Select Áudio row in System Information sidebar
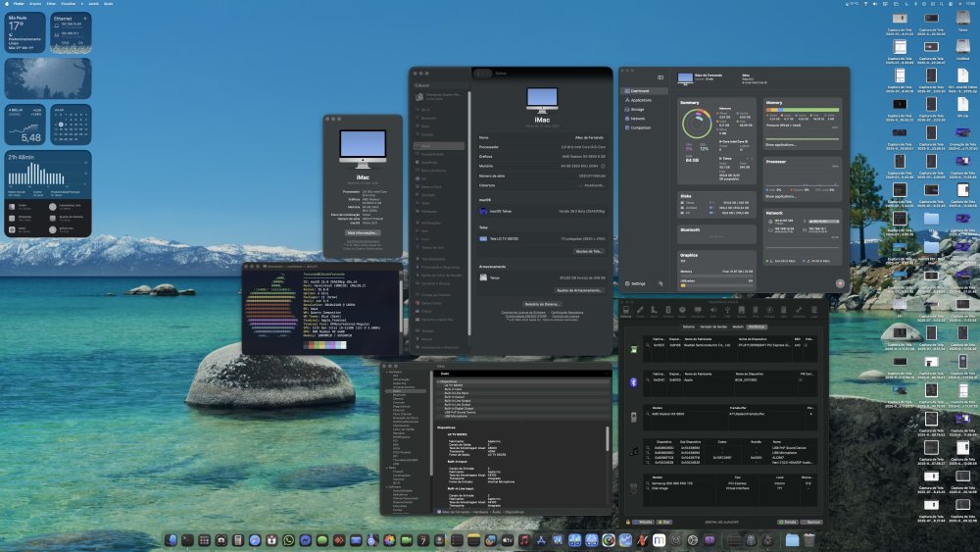The height and width of the screenshot is (552, 980). point(405,391)
